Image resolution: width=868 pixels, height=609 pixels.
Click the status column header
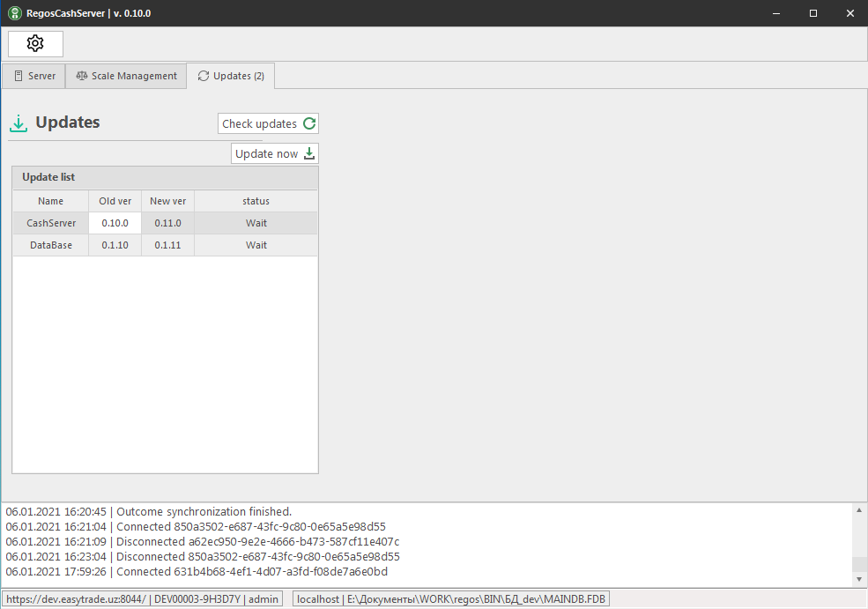point(256,201)
